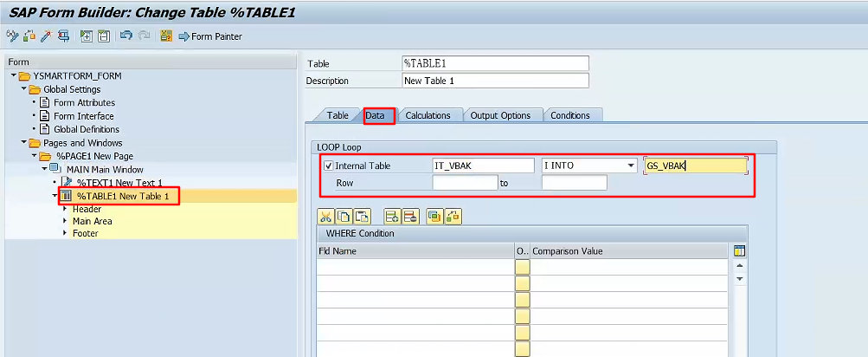
Task: Click the greyed Redo arrow icon
Action: tap(144, 36)
